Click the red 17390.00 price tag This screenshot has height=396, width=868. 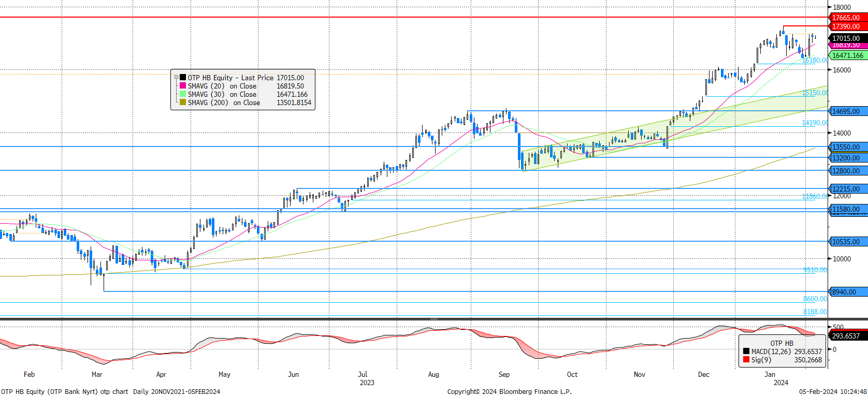pos(848,26)
